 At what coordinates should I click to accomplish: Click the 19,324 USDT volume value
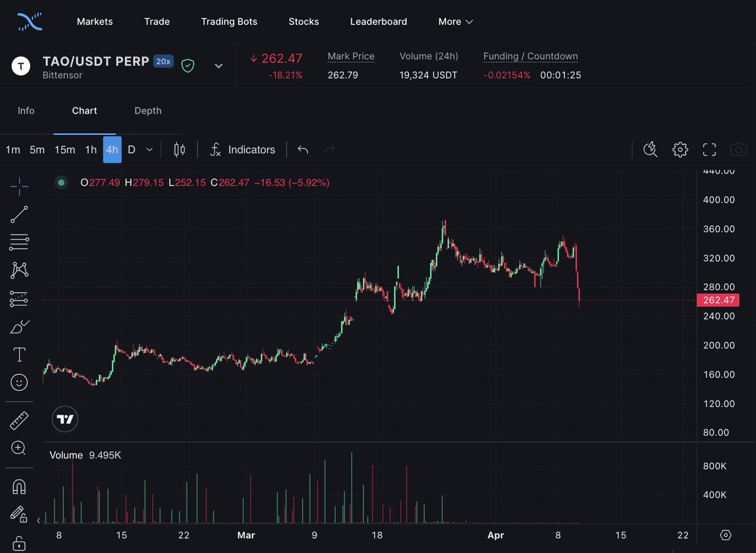(x=428, y=75)
